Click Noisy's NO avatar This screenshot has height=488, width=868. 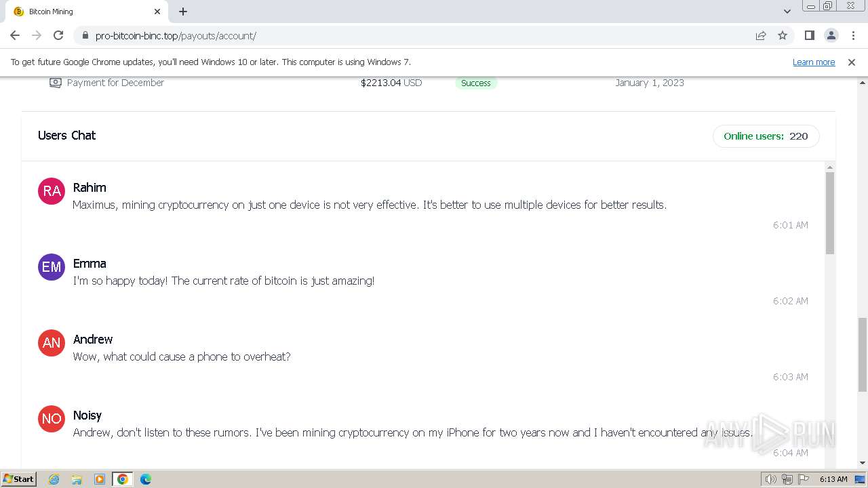[x=52, y=419]
